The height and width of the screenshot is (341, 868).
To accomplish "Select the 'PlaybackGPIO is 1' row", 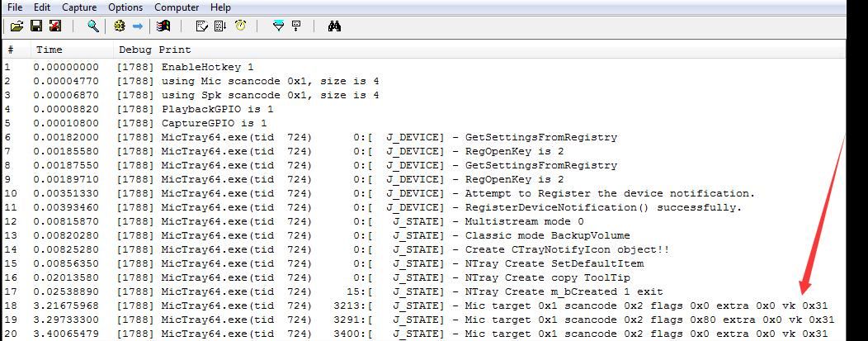I will (x=423, y=109).
